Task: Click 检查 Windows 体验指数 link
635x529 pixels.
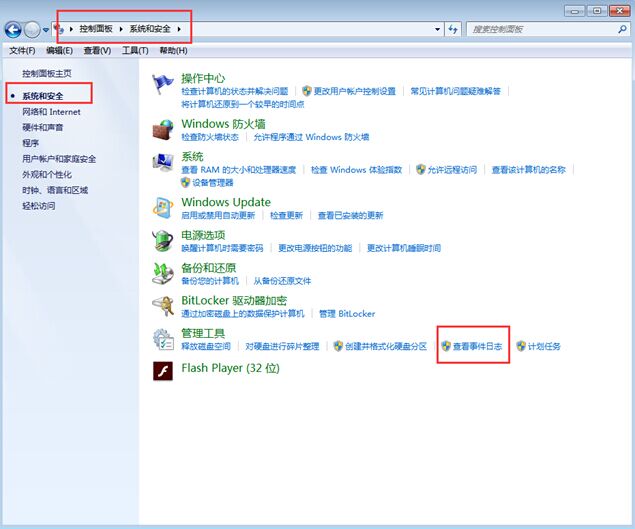Action: click(x=356, y=170)
